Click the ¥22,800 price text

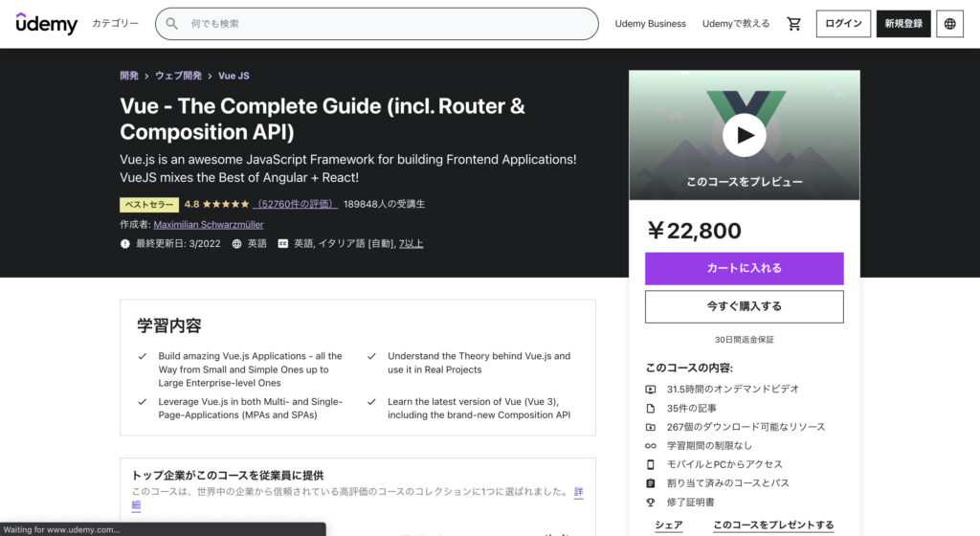point(695,231)
